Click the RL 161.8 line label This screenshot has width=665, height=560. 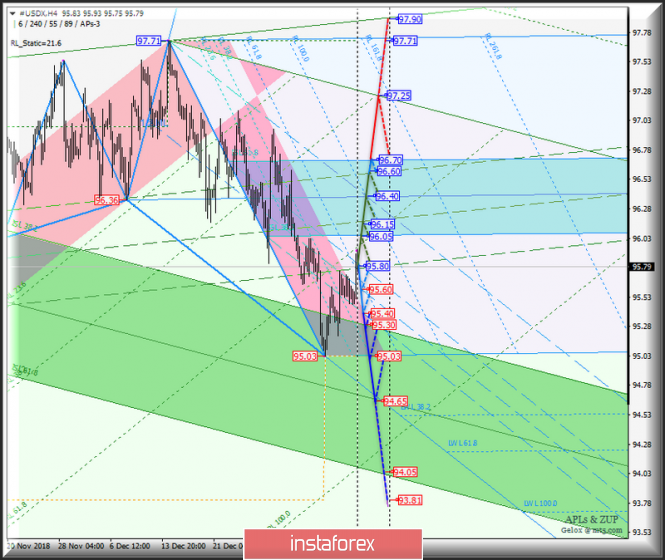tap(374, 48)
